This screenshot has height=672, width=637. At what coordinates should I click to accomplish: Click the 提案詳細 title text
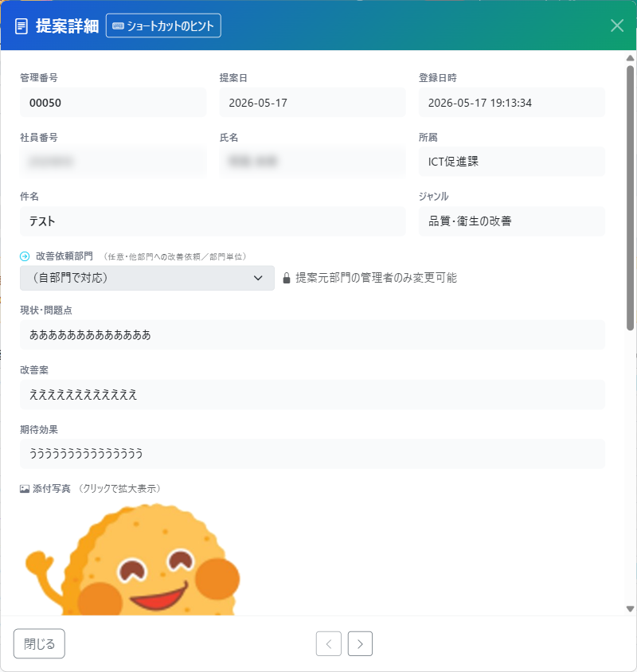pyautogui.click(x=68, y=26)
